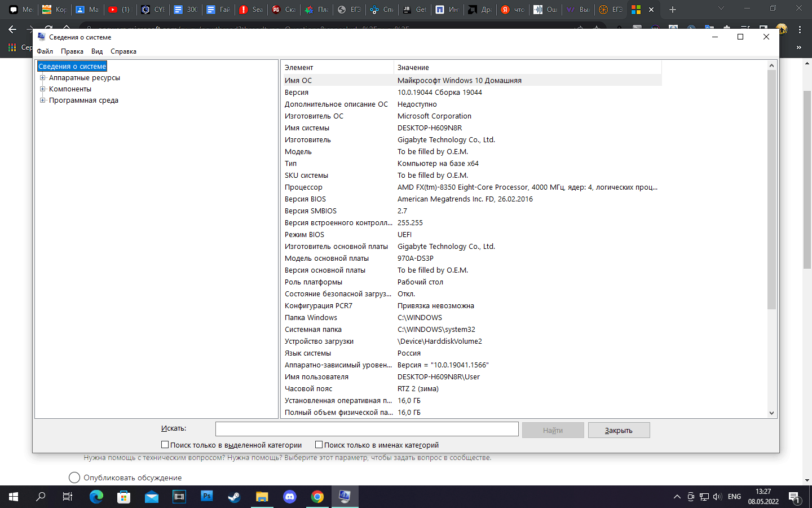
Task: Click the System Information title bar icon
Action: [42, 37]
